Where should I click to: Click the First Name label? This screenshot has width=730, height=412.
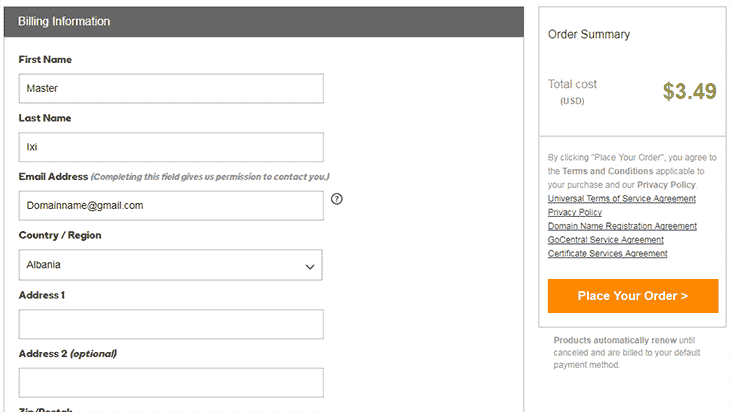pos(45,60)
